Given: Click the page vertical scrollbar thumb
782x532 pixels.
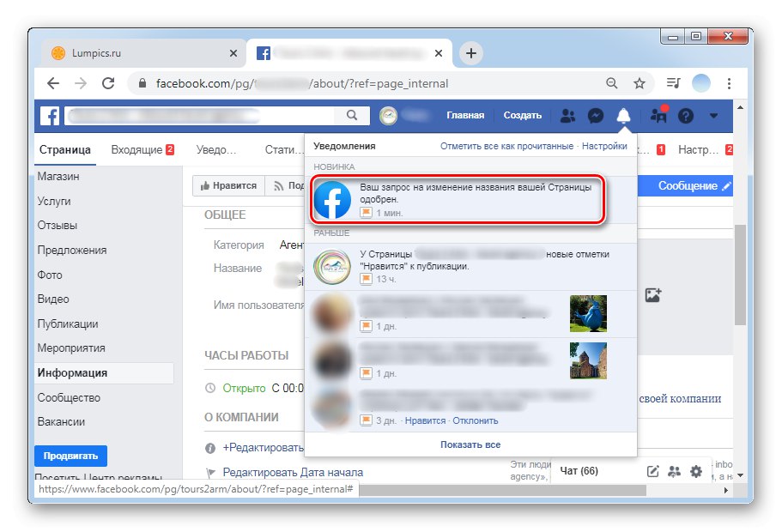Looking at the screenshot, I should [x=740, y=275].
